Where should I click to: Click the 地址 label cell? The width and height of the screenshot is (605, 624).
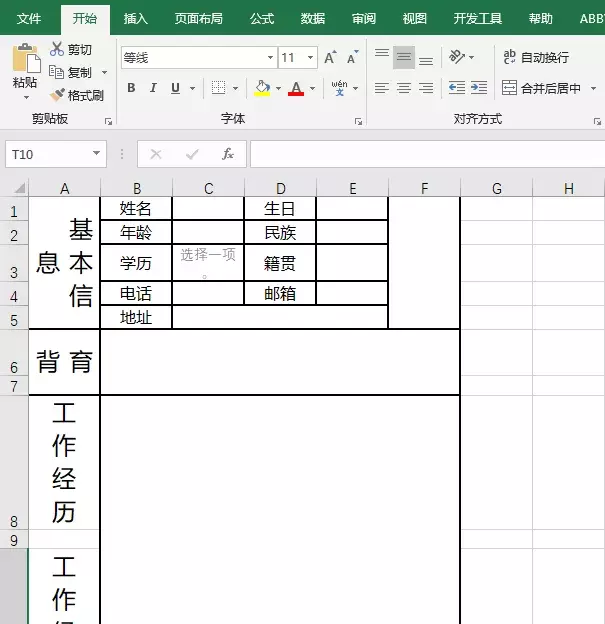point(136,317)
